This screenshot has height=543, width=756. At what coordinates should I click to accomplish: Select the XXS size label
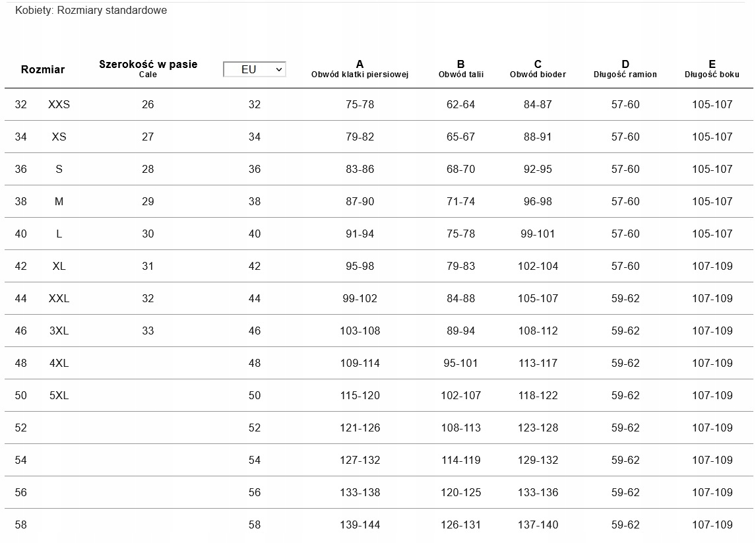(x=59, y=104)
